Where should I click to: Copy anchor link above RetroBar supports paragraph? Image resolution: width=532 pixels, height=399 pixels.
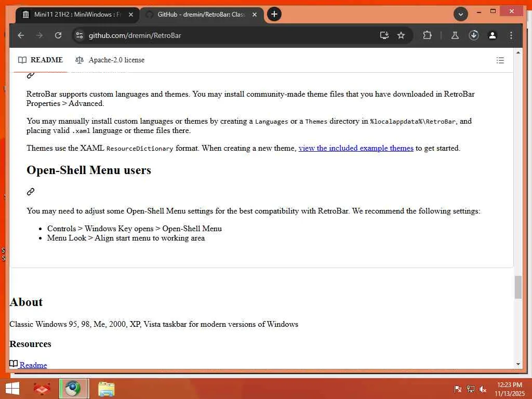pyautogui.click(x=31, y=75)
